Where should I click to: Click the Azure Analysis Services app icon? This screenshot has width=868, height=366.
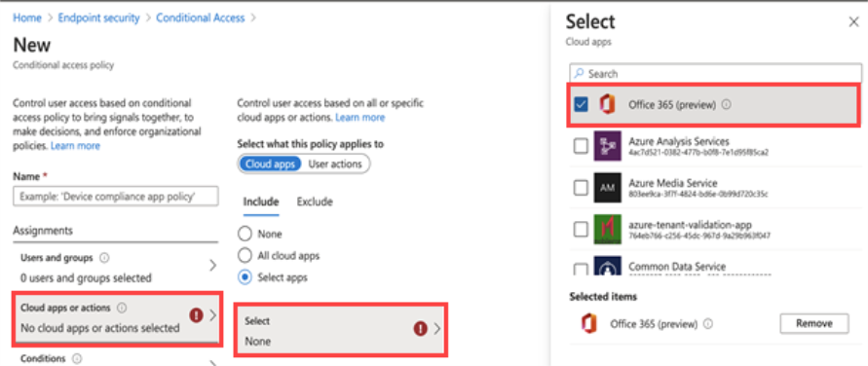pos(607,146)
